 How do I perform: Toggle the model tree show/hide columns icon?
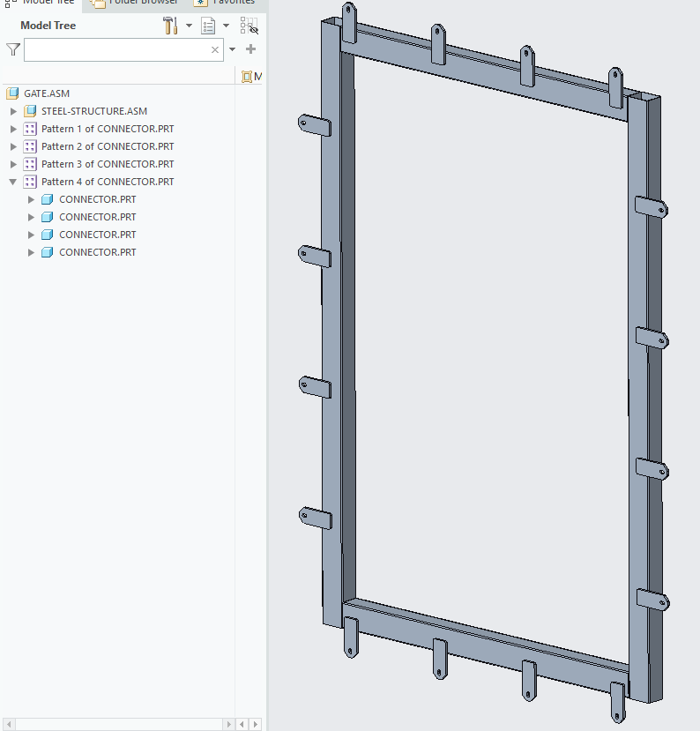tap(249, 26)
